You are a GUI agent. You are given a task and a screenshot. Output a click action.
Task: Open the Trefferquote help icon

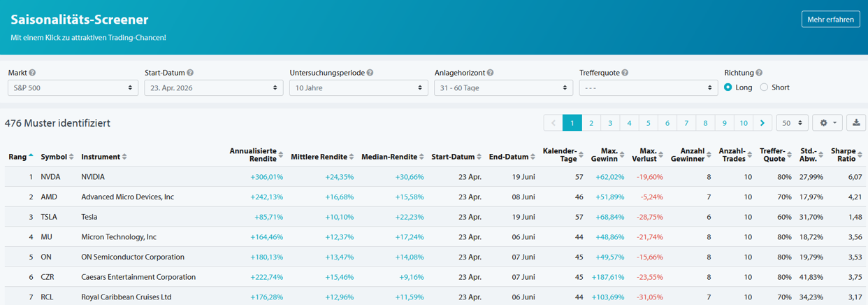pos(625,73)
